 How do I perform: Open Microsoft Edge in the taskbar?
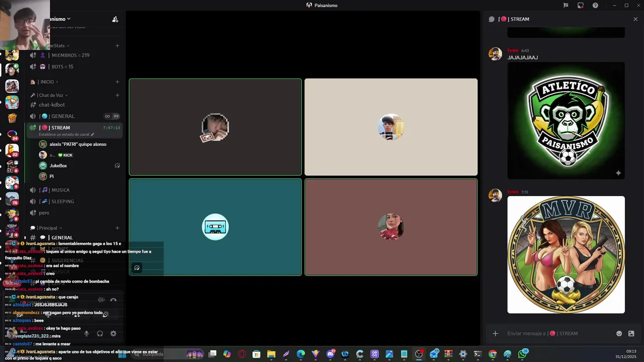(x=301, y=354)
